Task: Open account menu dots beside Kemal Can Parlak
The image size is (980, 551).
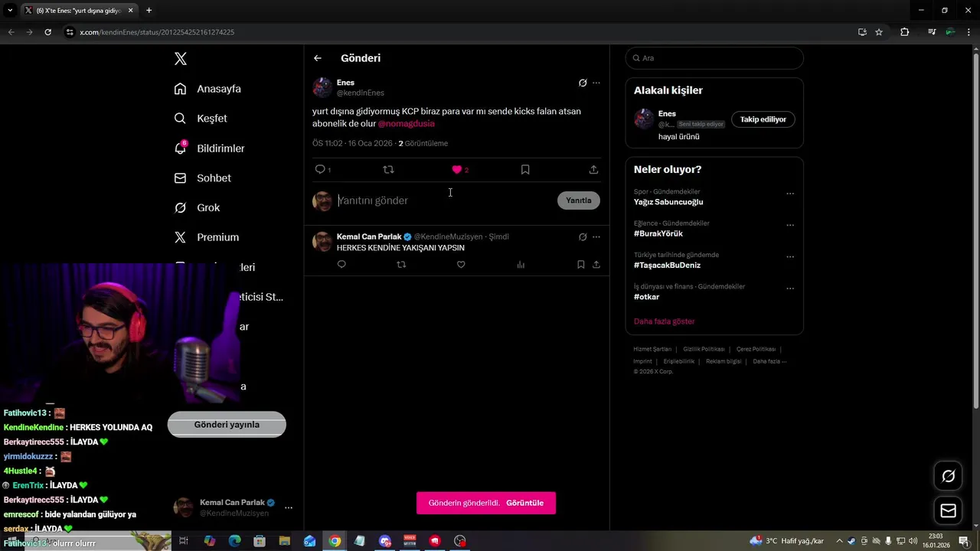Action: 289,507
